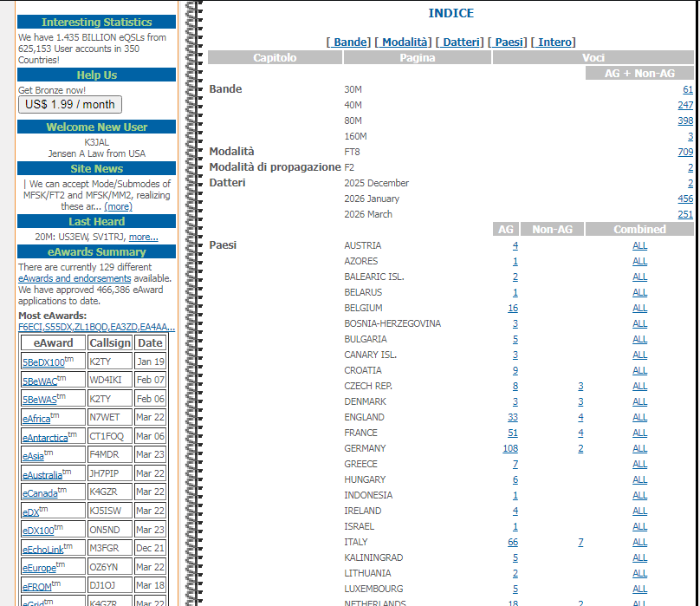Viewport: 700px width, 606px height.
Task: Open Belgium AG count 16
Action: pos(513,308)
